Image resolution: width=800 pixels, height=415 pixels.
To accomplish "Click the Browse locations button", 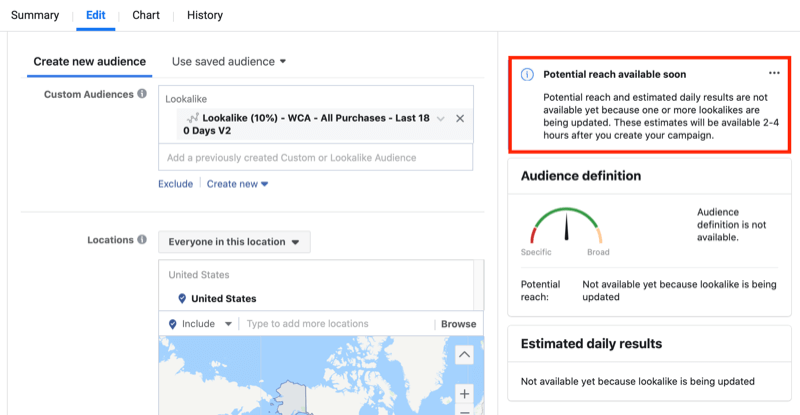I will pyautogui.click(x=458, y=324).
